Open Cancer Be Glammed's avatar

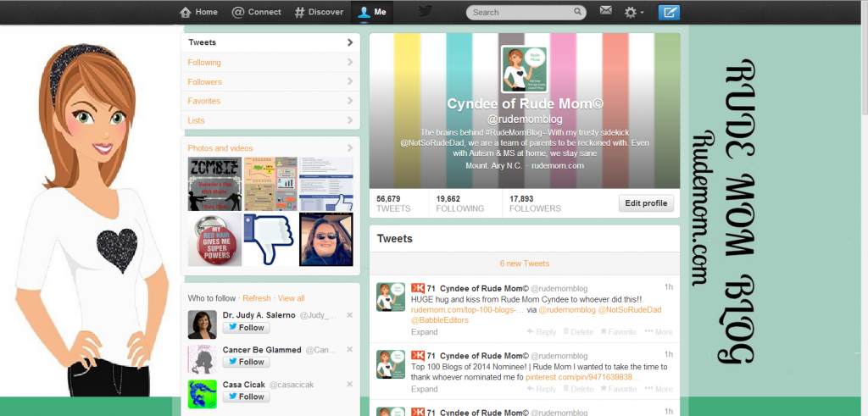[202, 359]
